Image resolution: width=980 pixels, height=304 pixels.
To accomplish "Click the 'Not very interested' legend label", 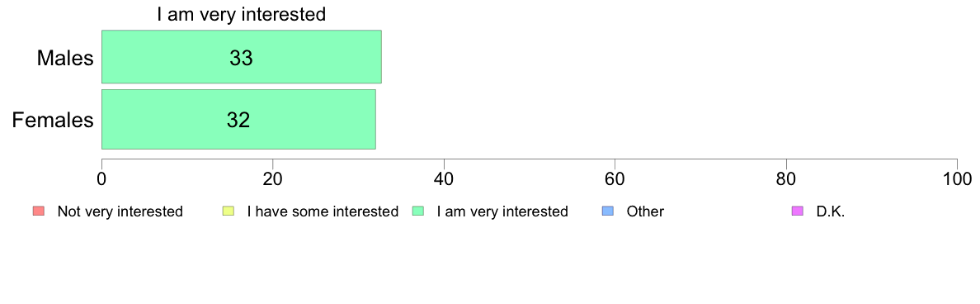I will pos(120,211).
